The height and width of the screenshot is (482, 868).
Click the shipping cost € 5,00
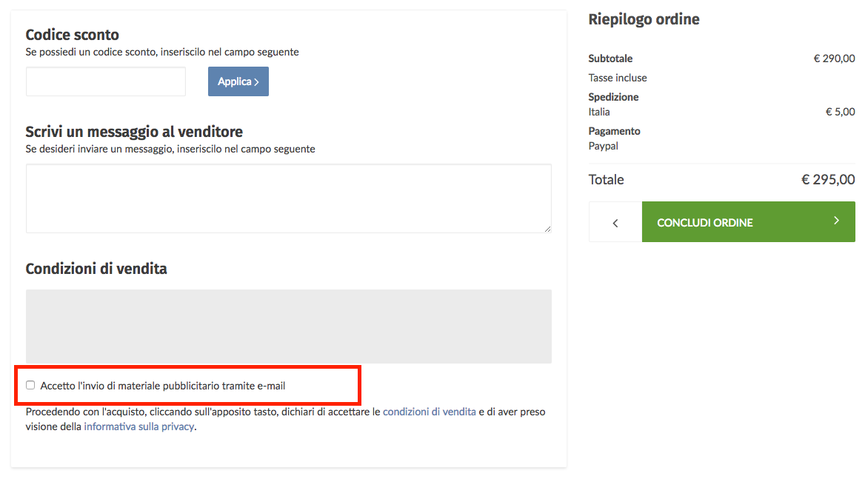coord(840,112)
